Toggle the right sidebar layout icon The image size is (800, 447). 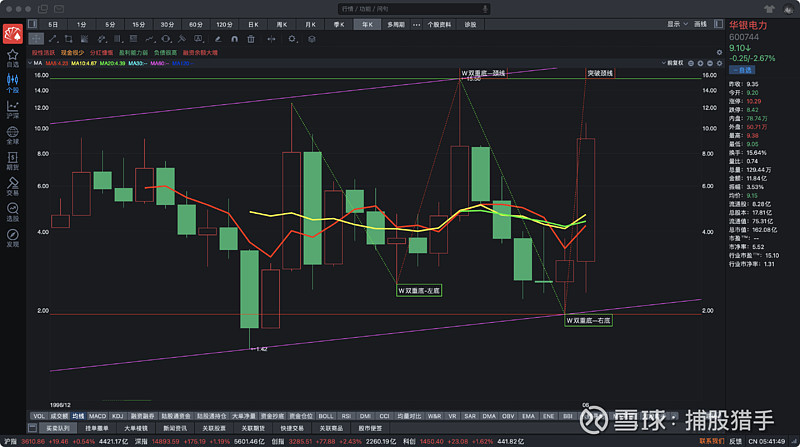coord(718,24)
